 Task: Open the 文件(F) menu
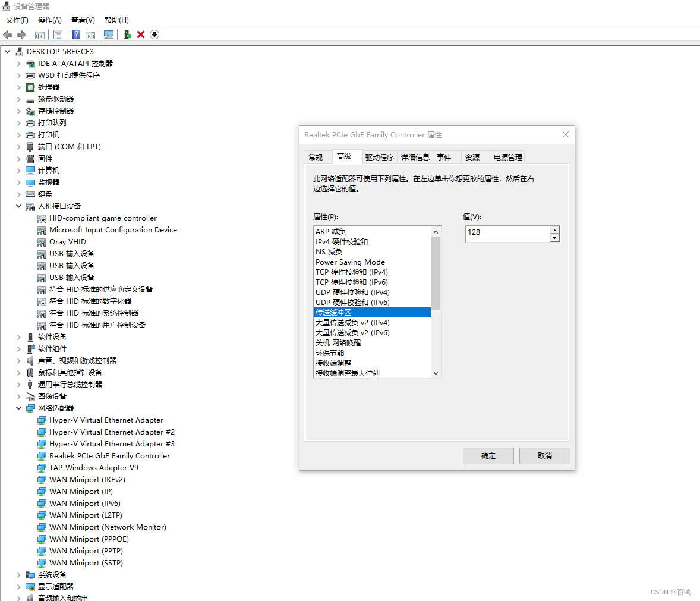[17, 20]
